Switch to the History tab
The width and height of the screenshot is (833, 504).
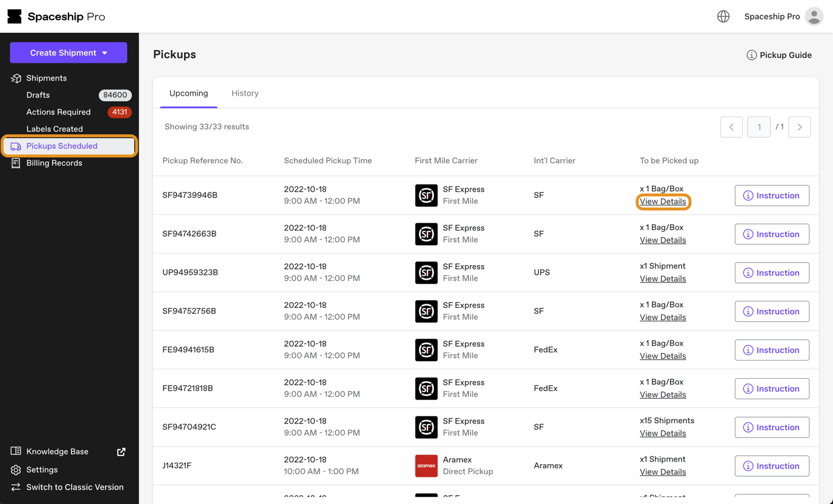pyautogui.click(x=245, y=93)
